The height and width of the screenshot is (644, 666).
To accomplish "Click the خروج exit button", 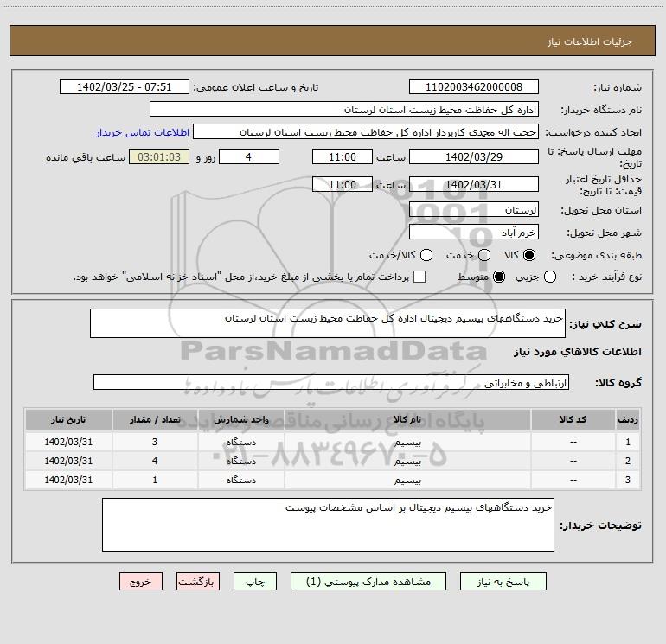I will click(x=141, y=581).
